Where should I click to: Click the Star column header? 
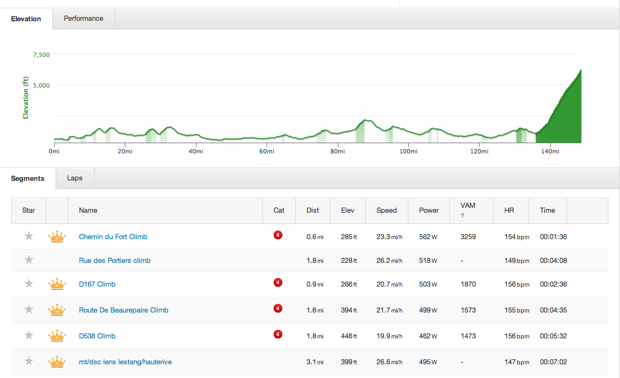[28, 210]
